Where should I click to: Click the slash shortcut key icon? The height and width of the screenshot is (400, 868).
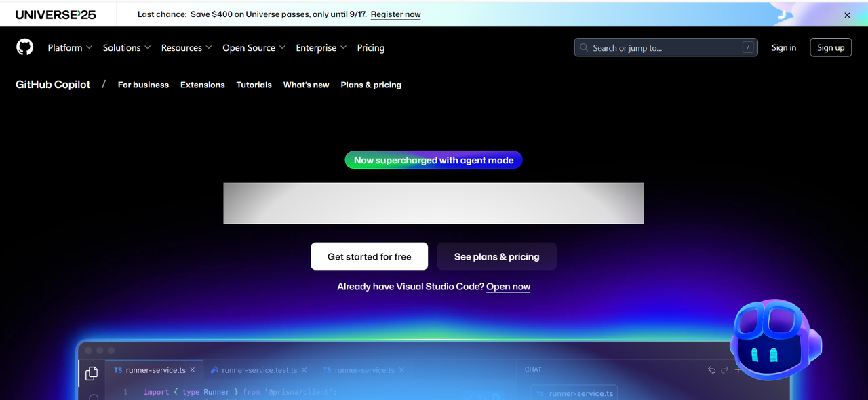click(748, 47)
